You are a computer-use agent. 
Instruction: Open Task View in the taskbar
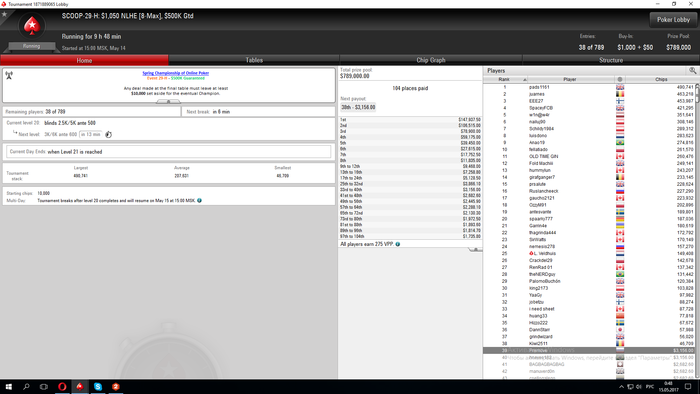(44, 387)
